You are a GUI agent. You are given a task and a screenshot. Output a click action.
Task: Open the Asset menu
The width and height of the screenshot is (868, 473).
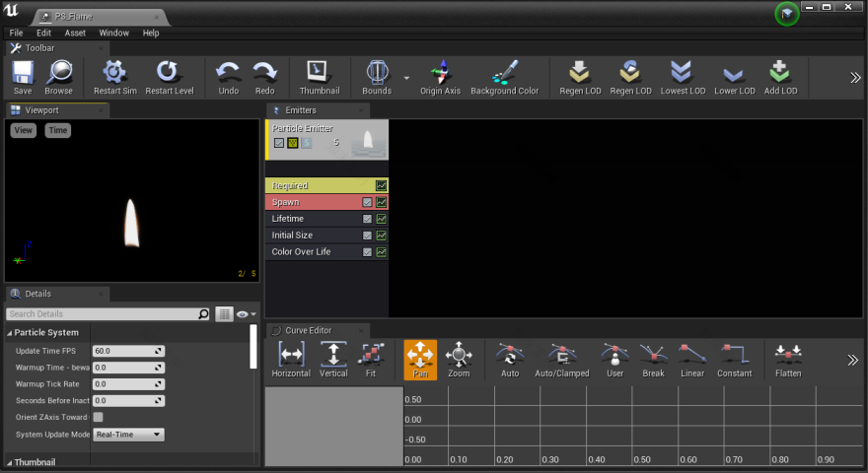[75, 33]
